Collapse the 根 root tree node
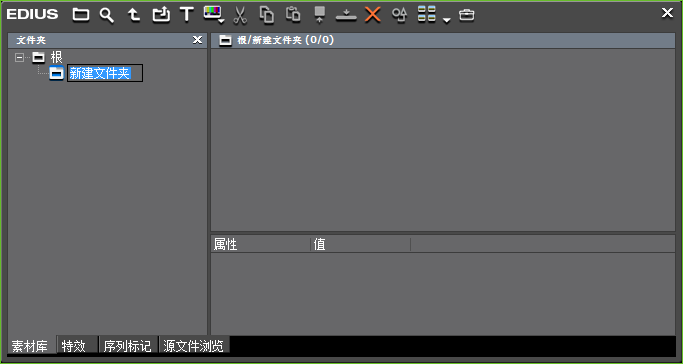This screenshot has width=683, height=364. [x=19, y=57]
